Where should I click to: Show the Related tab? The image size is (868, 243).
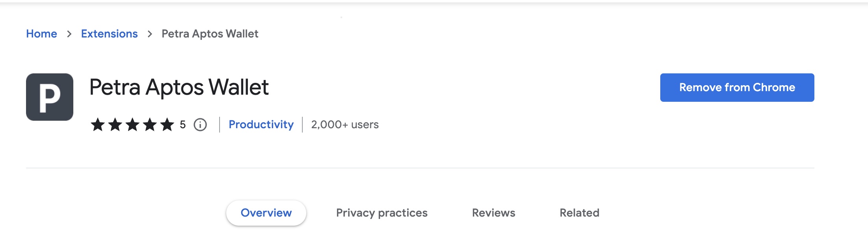(x=579, y=213)
